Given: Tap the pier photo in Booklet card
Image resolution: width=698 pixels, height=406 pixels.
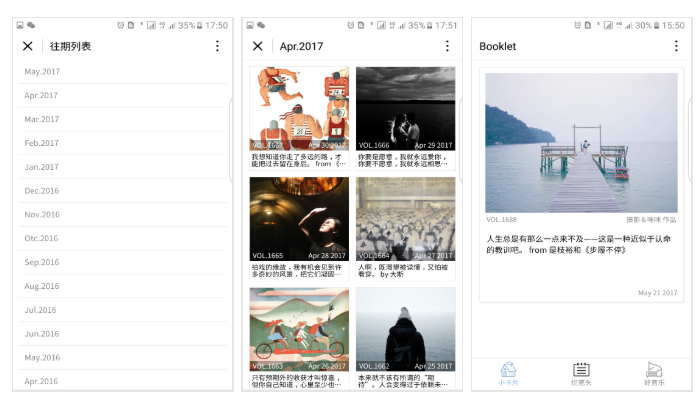Looking at the screenshot, I should 581,143.
